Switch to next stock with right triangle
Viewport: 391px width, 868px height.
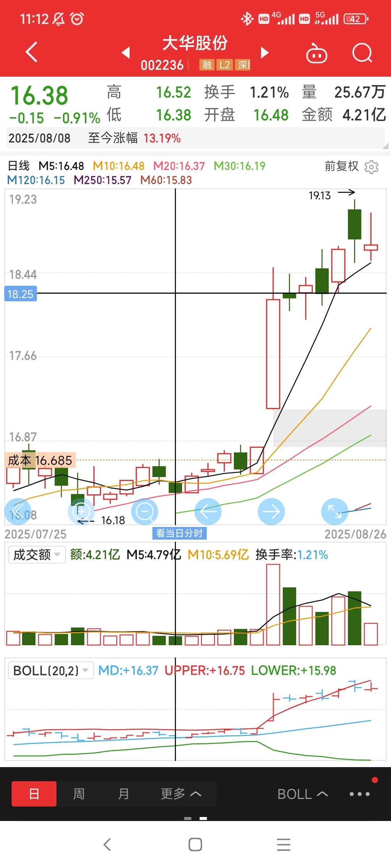[x=265, y=52]
